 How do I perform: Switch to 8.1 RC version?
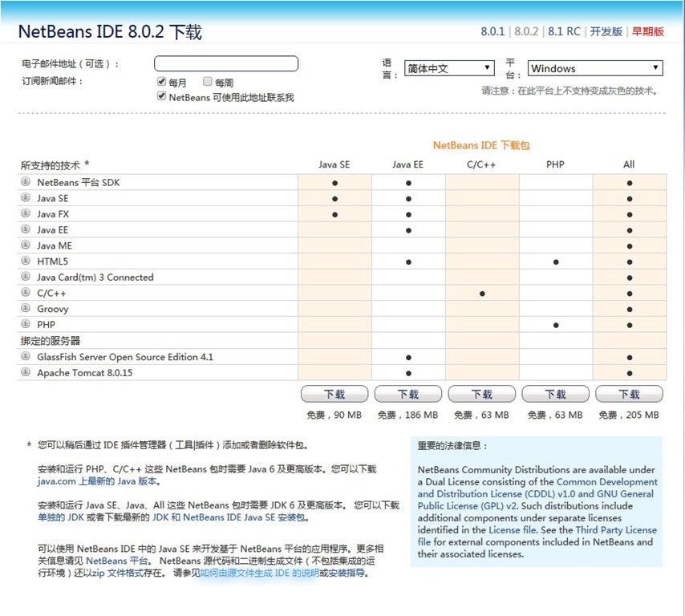pyautogui.click(x=564, y=31)
